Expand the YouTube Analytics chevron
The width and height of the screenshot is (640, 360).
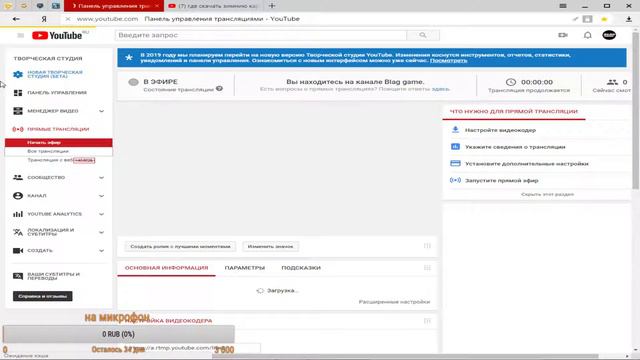tap(101, 214)
